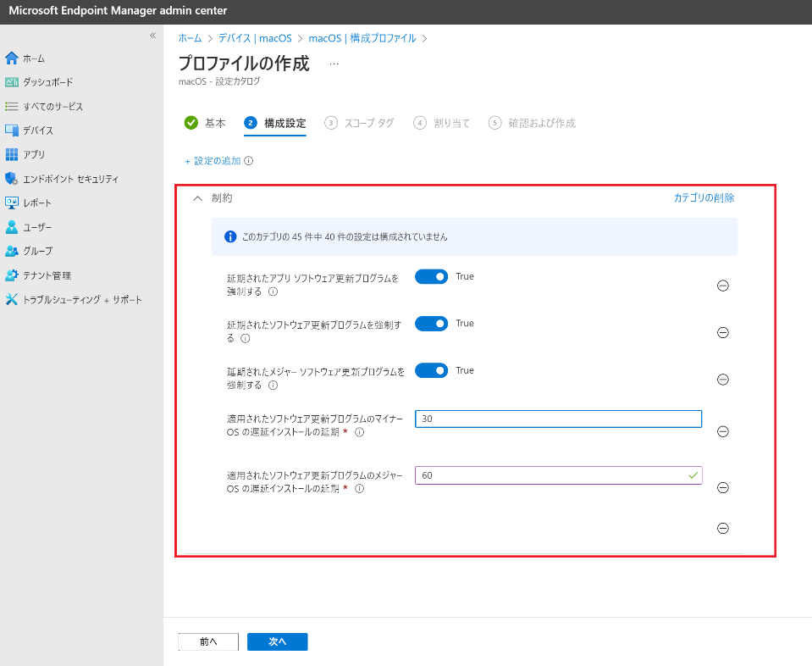The height and width of the screenshot is (666, 812).
Task: Open the レポート reports icon
Action: pos(11,203)
